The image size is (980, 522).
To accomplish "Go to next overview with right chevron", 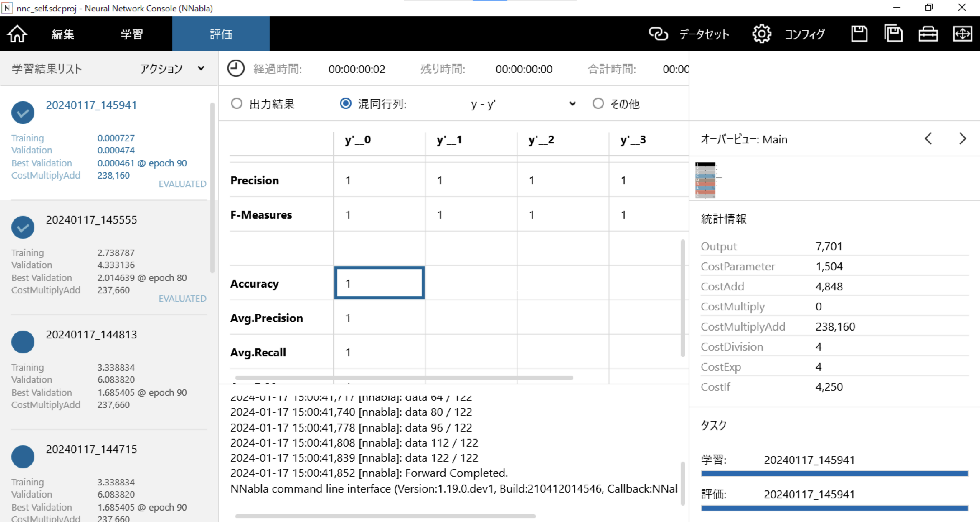I will (x=962, y=139).
